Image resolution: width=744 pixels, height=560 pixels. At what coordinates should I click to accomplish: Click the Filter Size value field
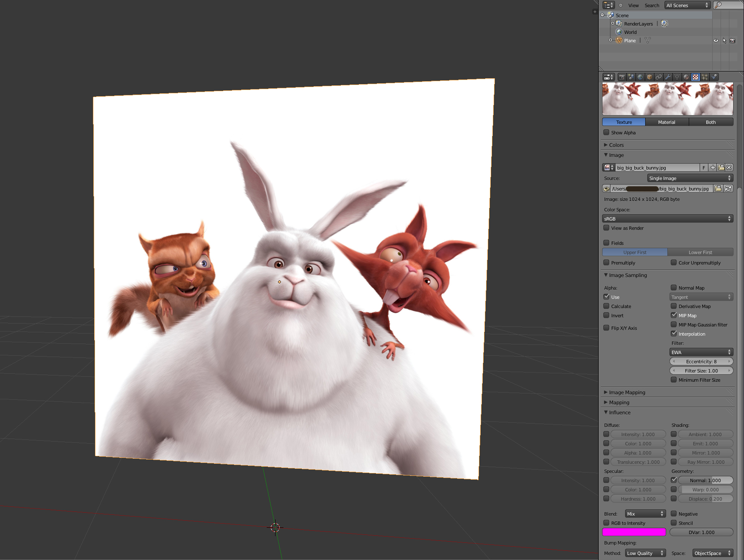pyautogui.click(x=701, y=371)
